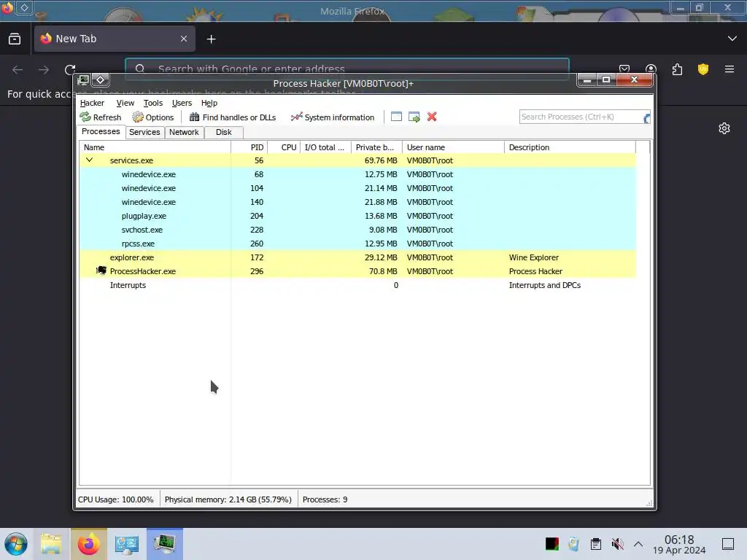Collapse the services.exe tree node

pos(90,160)
